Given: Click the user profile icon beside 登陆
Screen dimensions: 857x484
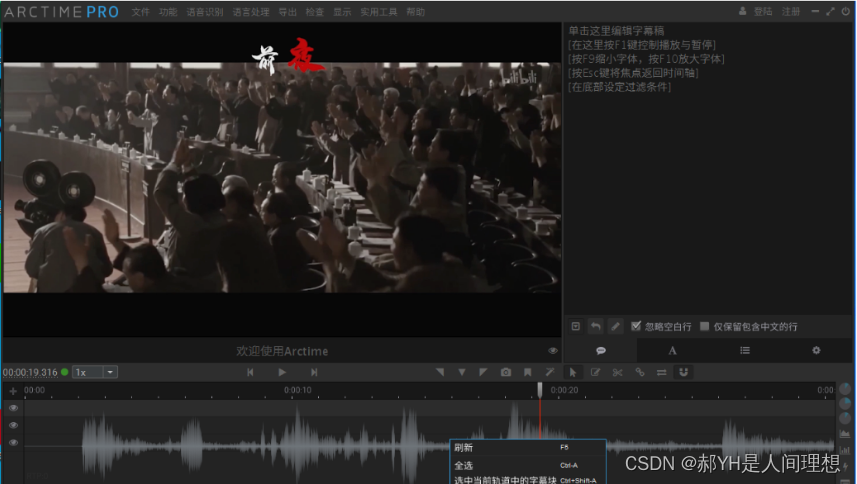Looking at the screenshot, I should pyautogui.click(x=743, y=11).
